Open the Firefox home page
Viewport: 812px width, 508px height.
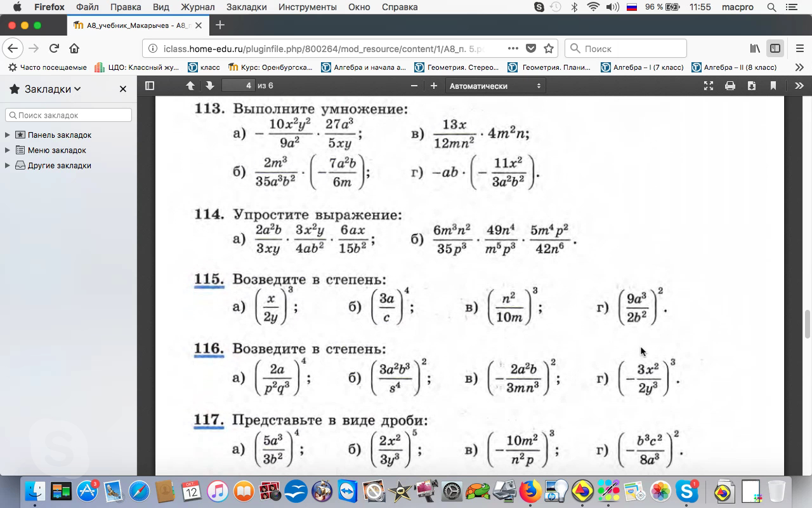pos(74,48)
